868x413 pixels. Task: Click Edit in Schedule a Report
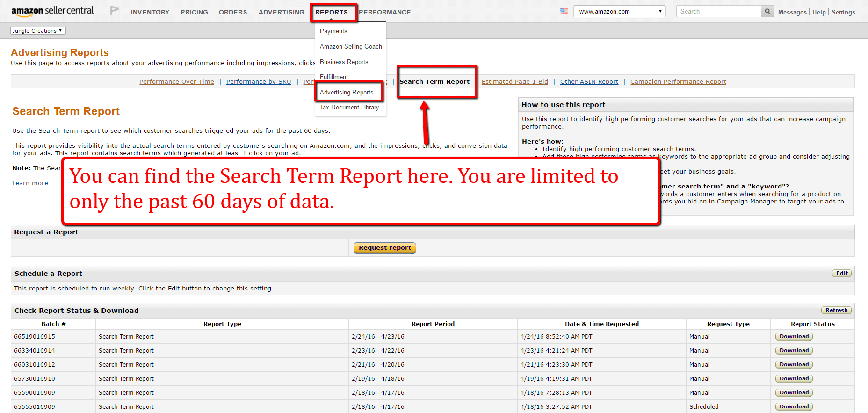[x=842, y=273]
